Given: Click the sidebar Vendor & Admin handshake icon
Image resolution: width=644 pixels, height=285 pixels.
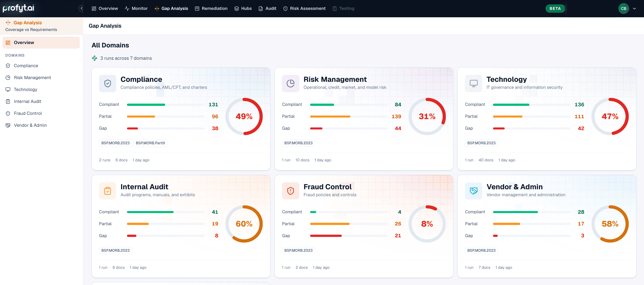Looking at the screenshot, I should (8, 125).
